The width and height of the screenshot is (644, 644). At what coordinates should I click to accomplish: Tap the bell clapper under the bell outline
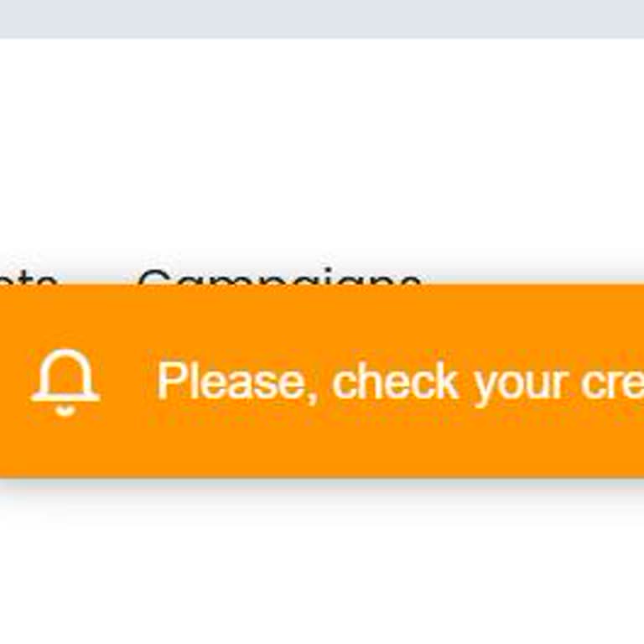(65, 410)
